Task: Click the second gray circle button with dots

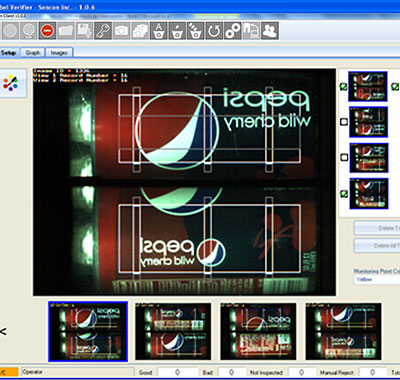Action: click(x=29, y=31)
